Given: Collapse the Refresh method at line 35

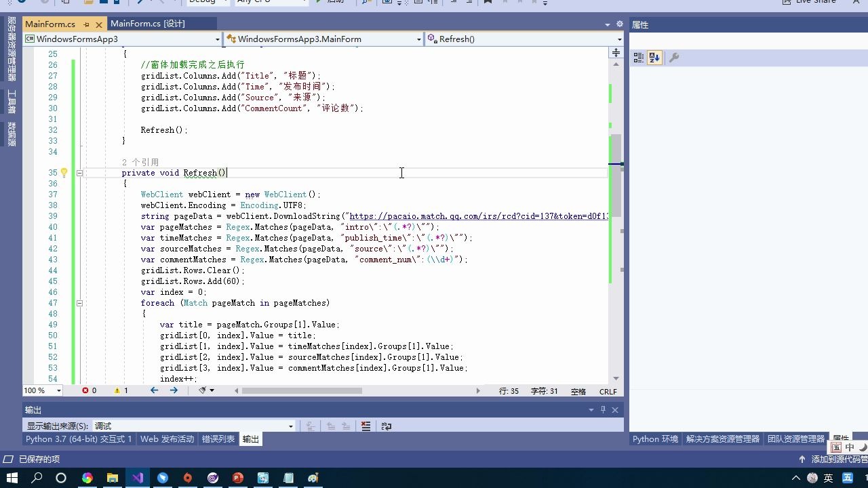Looking at the screenshot, I should (79, 173).
